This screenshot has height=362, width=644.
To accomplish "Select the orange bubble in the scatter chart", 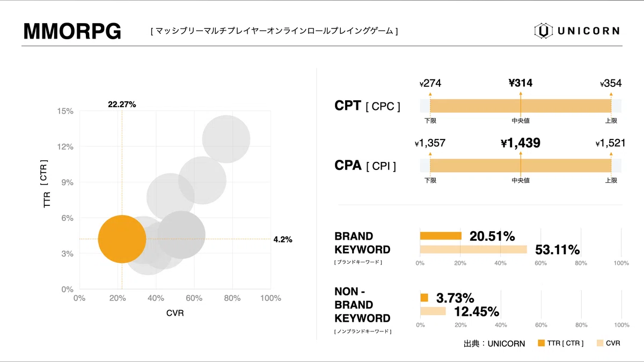I will click(122, 239).
